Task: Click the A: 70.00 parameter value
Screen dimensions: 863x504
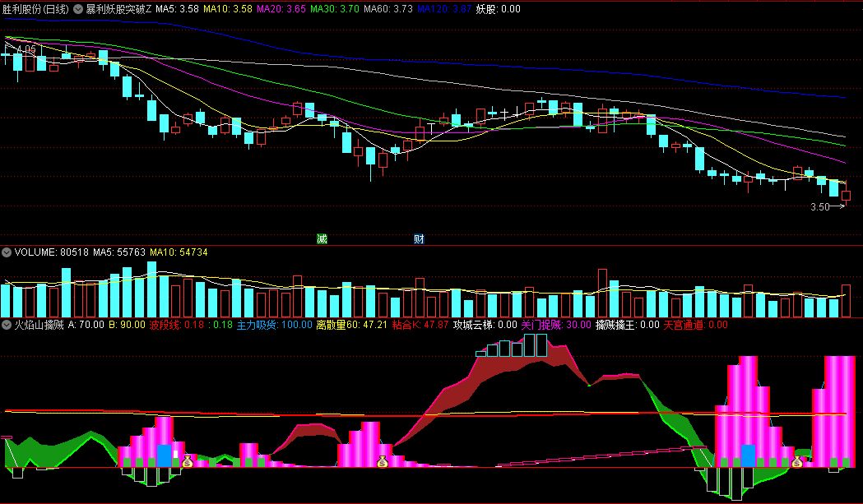Action: (x=86, y=325)
